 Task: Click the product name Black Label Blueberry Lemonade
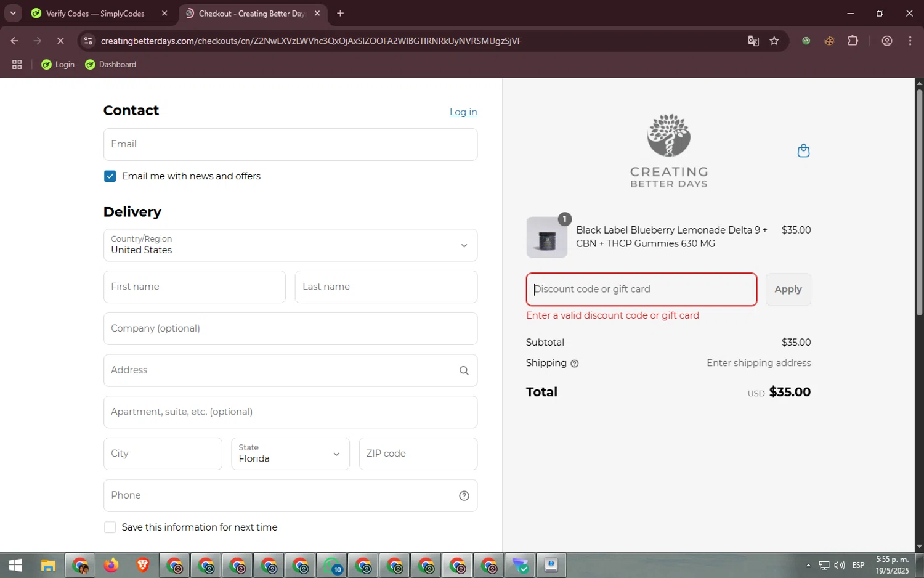[x=672, y=237]
